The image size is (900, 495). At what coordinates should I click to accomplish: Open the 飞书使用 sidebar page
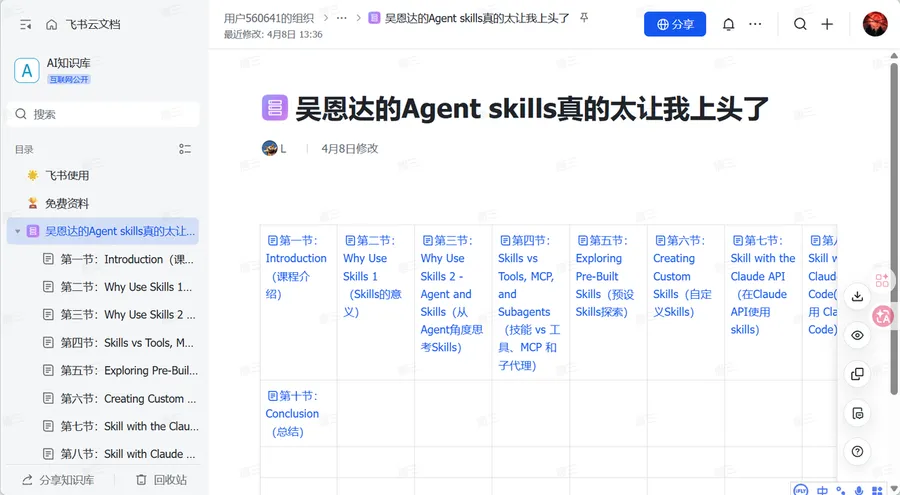click(x=67, y=176)
